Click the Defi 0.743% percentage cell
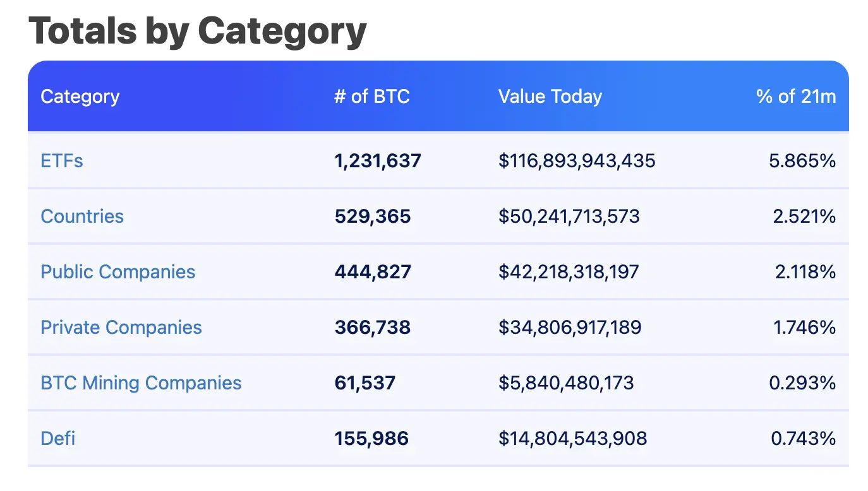 click(804, 438)
